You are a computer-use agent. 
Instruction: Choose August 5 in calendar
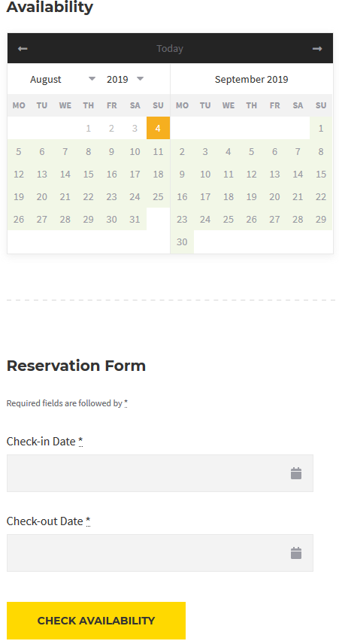(x=19, y=151)
